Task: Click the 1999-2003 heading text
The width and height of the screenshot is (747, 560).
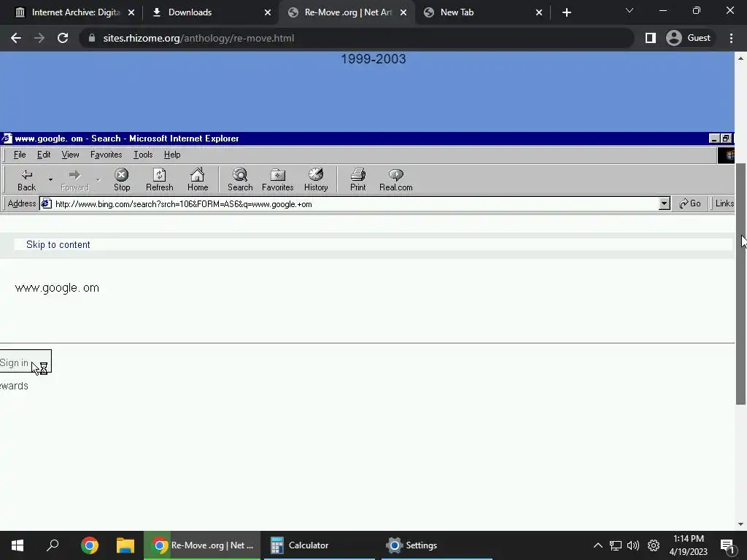Action: tap(373, 59)
